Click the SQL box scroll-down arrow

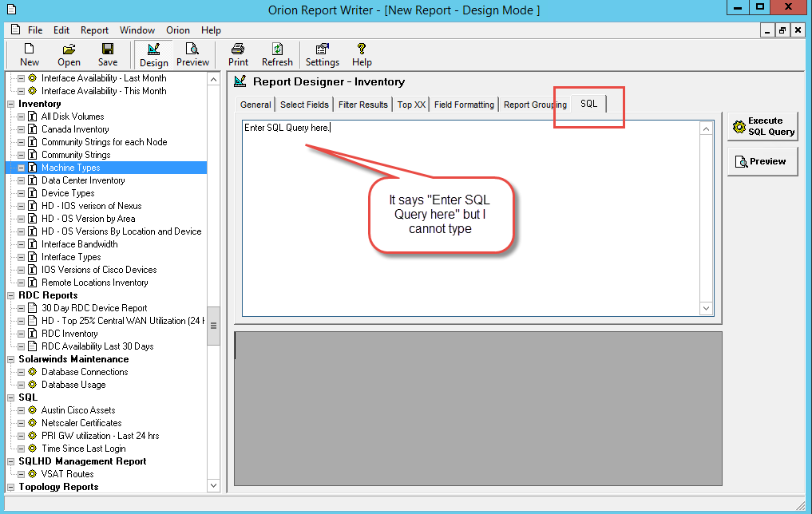coord(706,309)
